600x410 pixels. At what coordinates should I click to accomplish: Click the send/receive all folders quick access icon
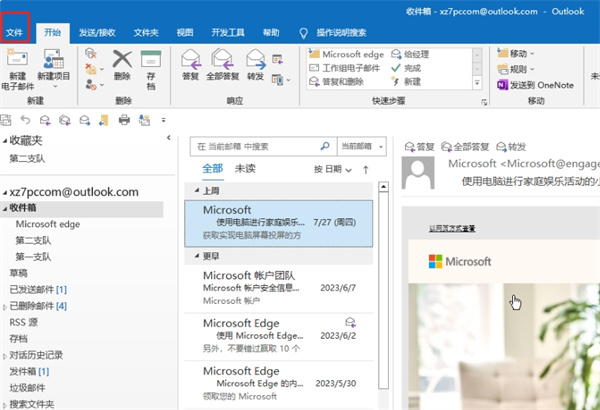click(x=6, y=120)
